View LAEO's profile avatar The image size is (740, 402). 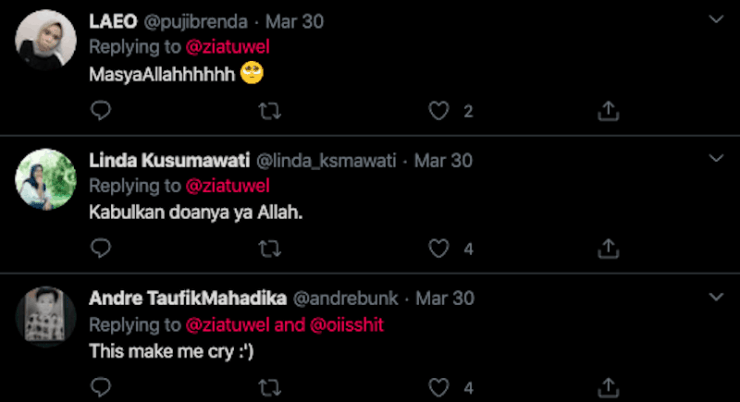[46, 38]
